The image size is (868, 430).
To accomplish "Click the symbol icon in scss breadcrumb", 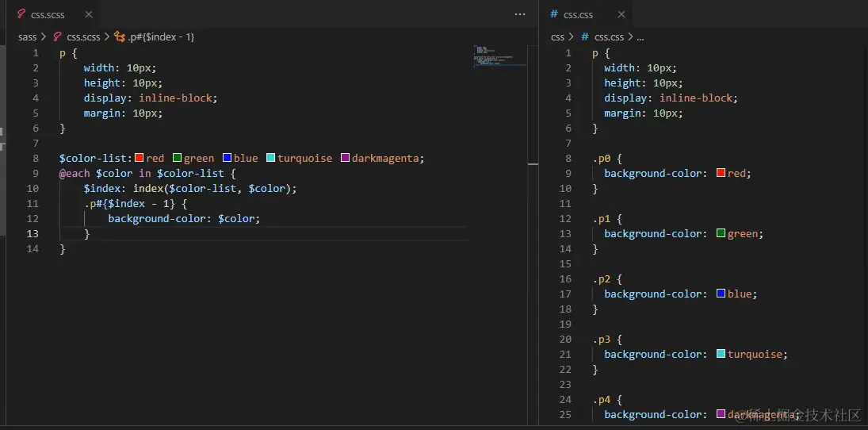I will pyautogui.click(x=119, y=37).
